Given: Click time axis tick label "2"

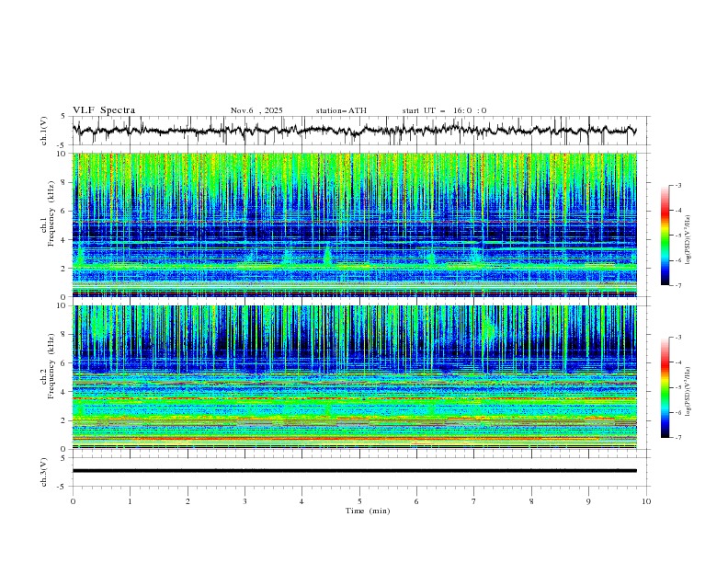Looking at the screenshot, I should point(188,501).
